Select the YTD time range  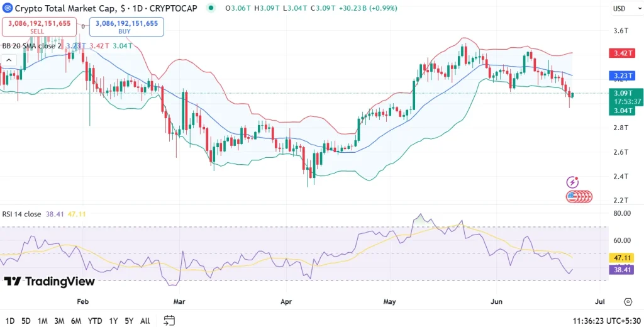[x=95, y=321]
